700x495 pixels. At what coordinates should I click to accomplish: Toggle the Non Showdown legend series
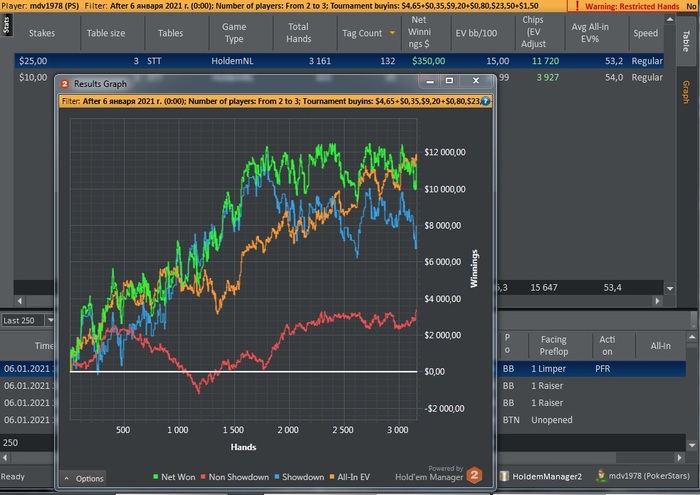235,477
